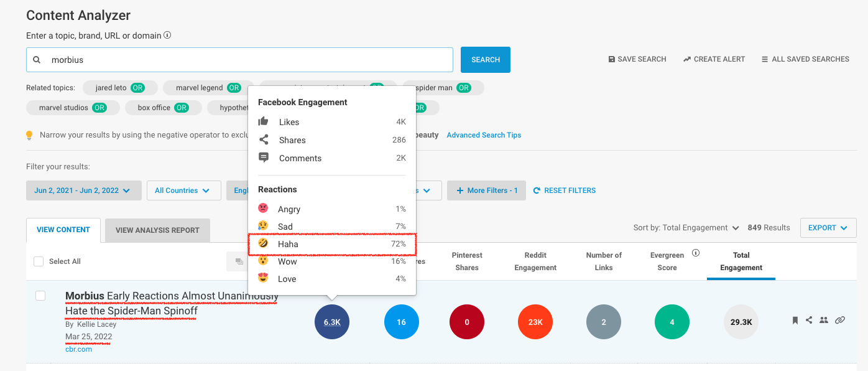Click the green Evergreen Score 4 circle
The width and height of the screenshot is (868, 371).
click(672, 322)
